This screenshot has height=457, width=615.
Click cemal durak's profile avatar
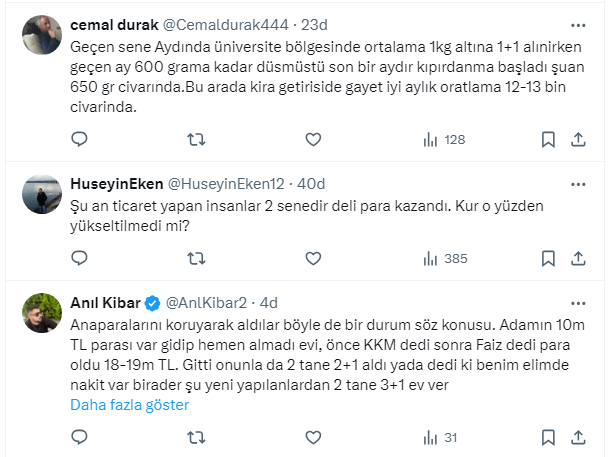[43, 36]
